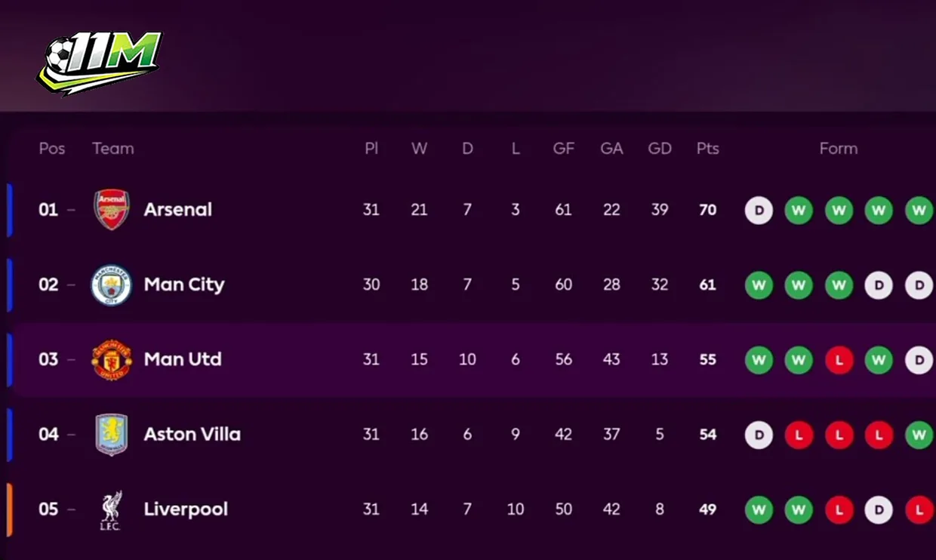Click Liverpool's white draw form badge
Viewport: 936px width, 560px height.
pos(879,510)
